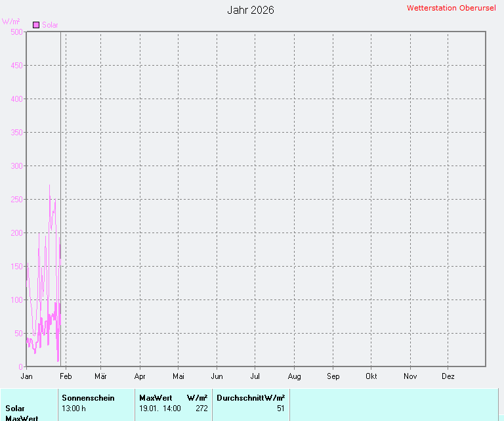The height and width of the screenshot is (421, 504).
Task: Select the 13:00 h sunshine value
Action: (x=74, y=409)
